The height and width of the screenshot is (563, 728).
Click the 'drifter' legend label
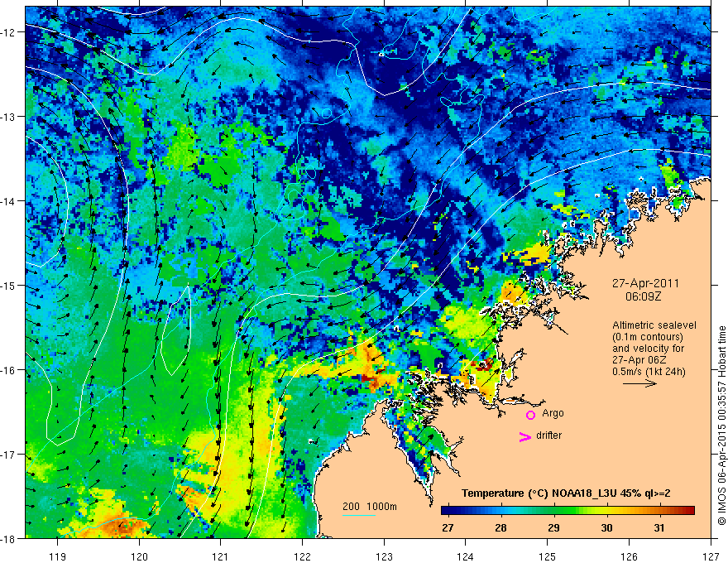pos(548,435)
